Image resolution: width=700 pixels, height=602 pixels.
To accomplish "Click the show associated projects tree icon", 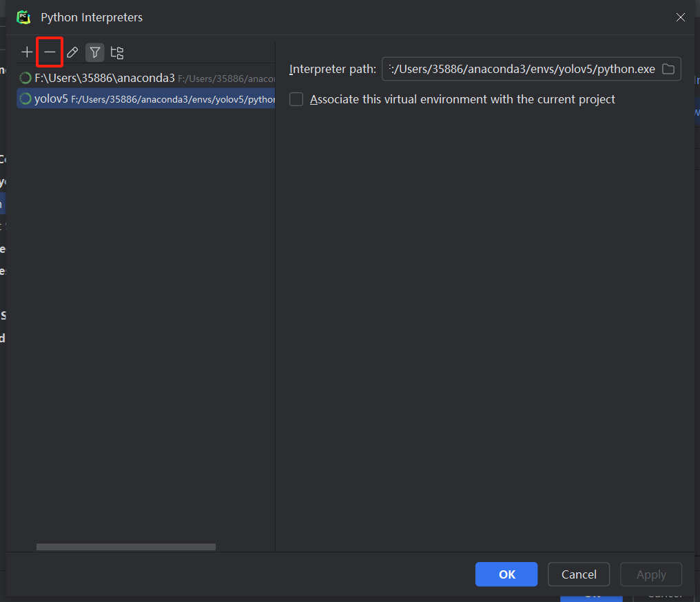I will [x=116, y=52].
